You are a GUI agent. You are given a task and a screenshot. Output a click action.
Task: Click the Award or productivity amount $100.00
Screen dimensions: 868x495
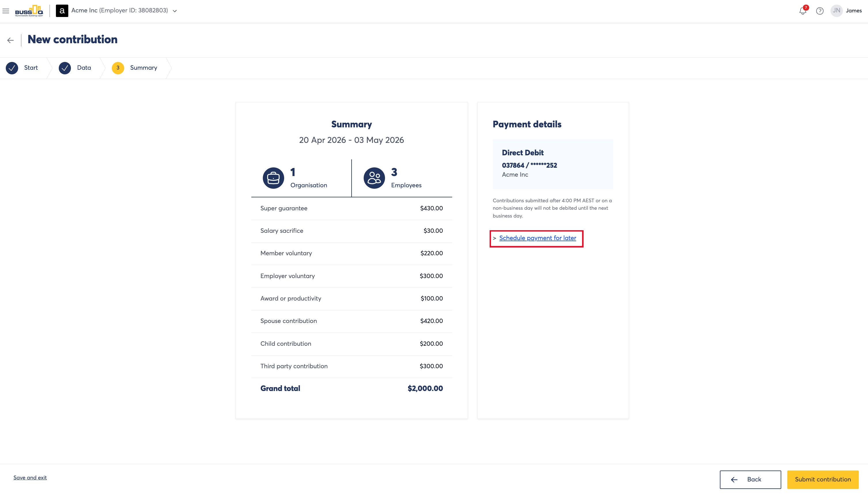coord(431,298)
